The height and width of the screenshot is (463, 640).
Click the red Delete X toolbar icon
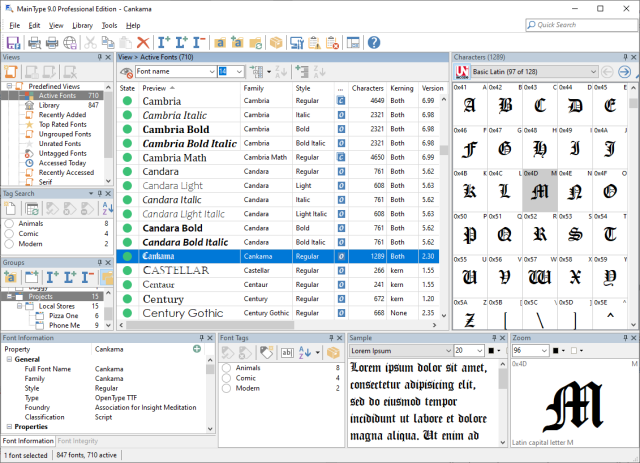[143, 42]
